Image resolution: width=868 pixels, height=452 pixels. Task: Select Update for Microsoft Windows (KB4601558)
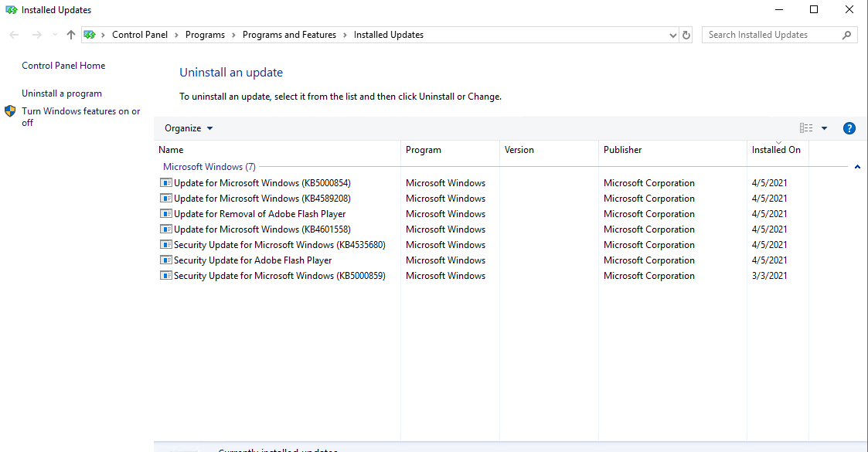click(262, 229)
